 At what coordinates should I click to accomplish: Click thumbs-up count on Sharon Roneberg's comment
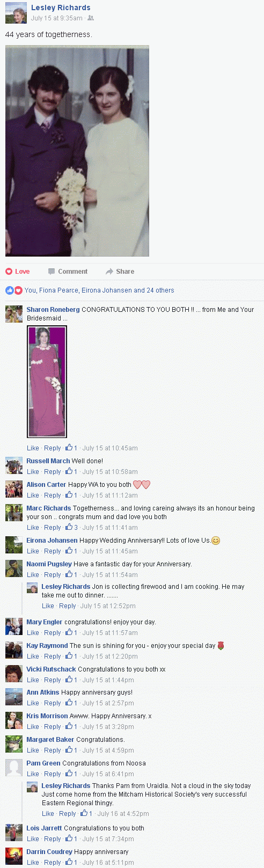pos(72,448)
